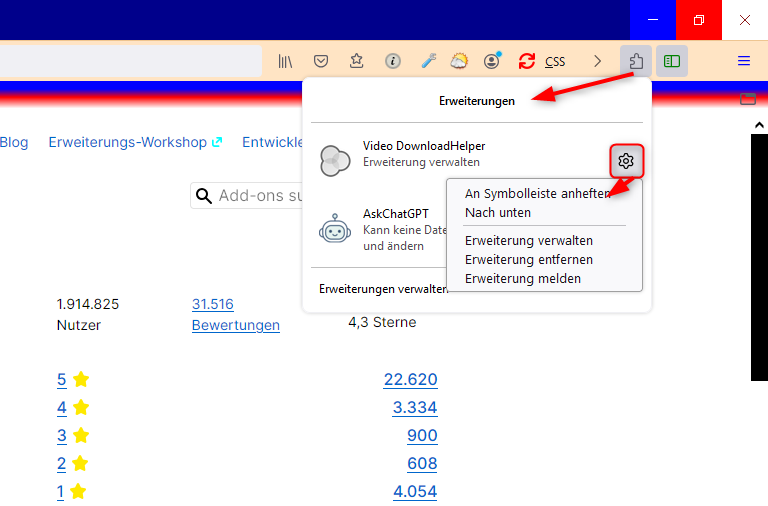Click the AskChatGPT entry title
768x506 pixels.
coord(396,214)
